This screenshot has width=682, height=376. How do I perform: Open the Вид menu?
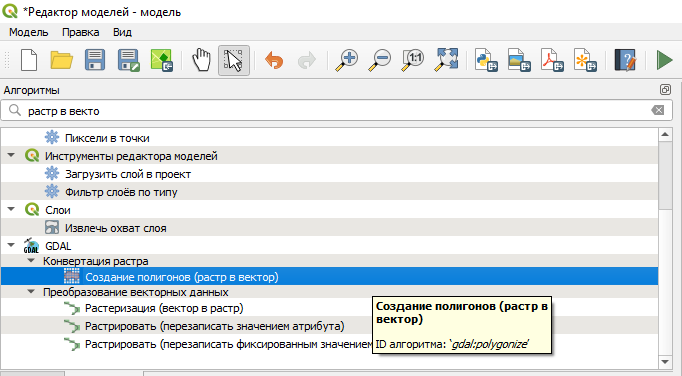click(122, 32)
